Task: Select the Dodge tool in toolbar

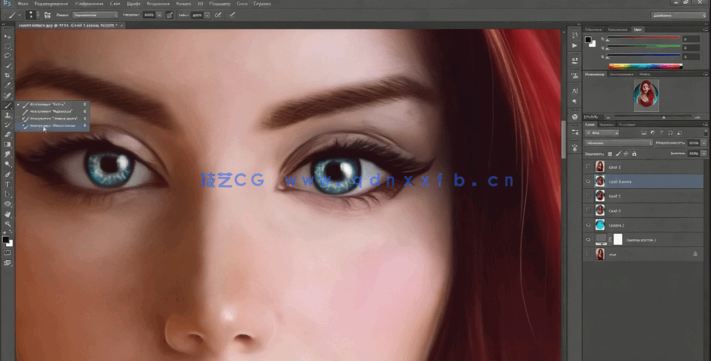Action: point(7,165)
